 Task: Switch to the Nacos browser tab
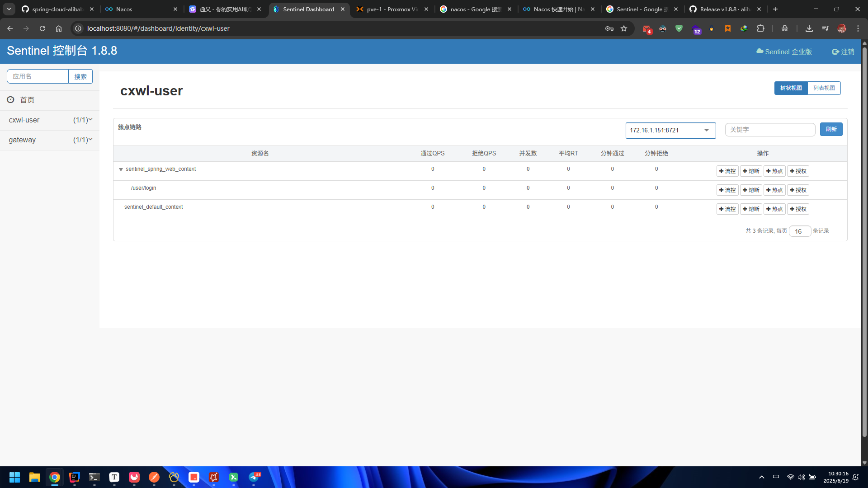click(x=140, y=9)
